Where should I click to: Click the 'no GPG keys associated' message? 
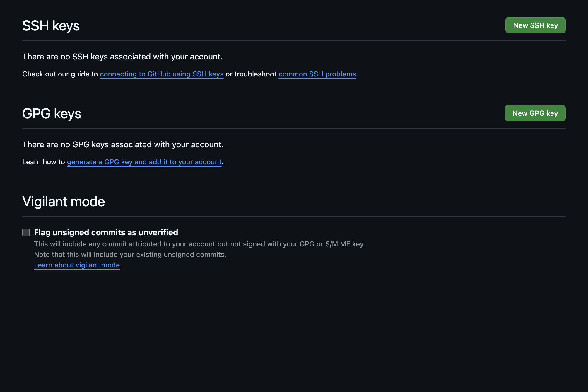(x=123, y=144)
